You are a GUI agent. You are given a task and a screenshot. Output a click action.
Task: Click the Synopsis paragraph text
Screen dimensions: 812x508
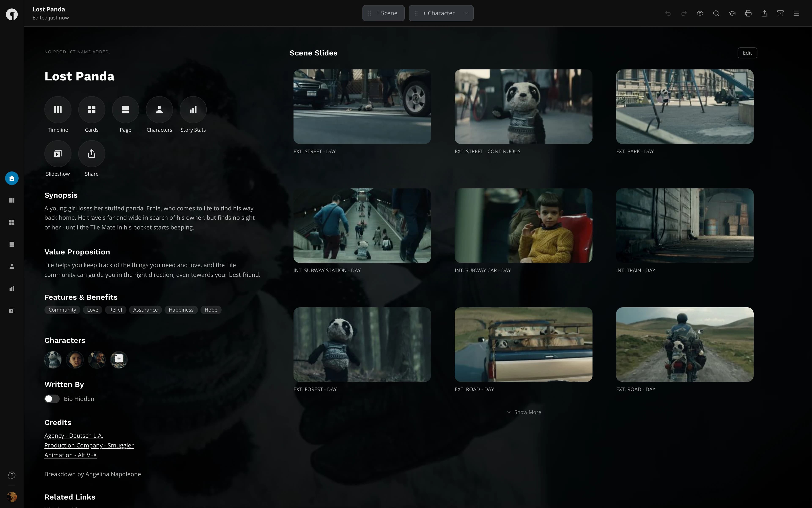(150, 218)
